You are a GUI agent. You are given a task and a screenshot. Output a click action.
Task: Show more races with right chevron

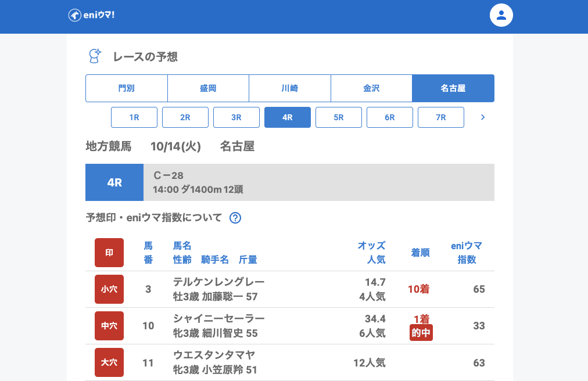click(x=482, y=117)
